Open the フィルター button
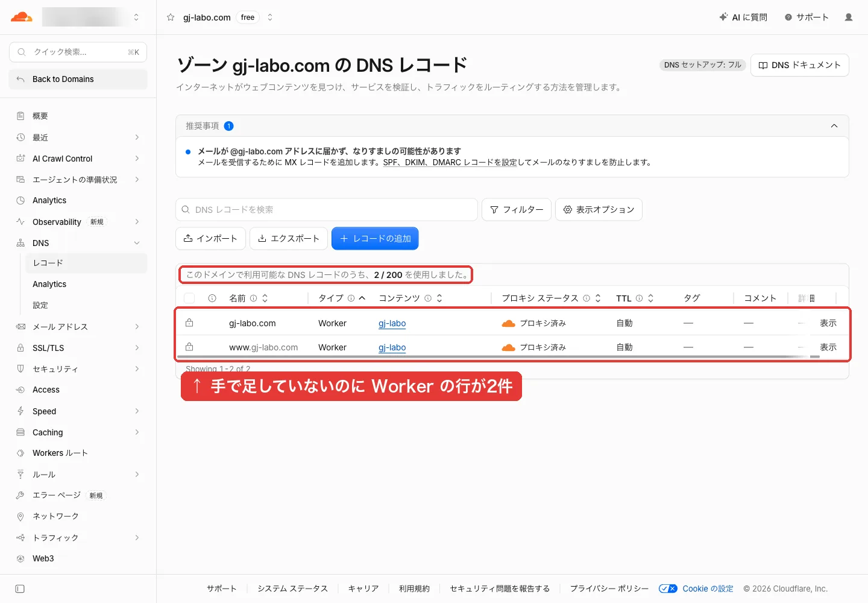Screen dimensions: 868x603 pyautogui.click(x=517, y=210)
